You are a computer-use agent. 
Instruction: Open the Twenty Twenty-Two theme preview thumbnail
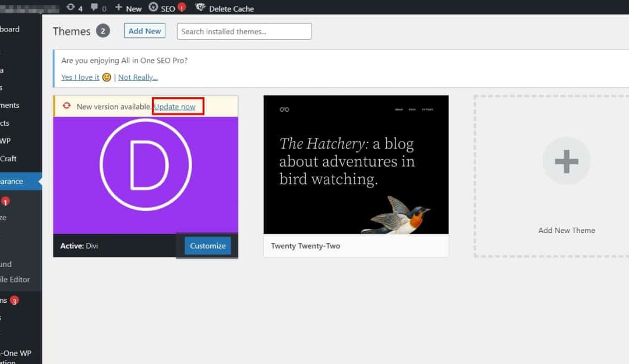click(356, 165)
